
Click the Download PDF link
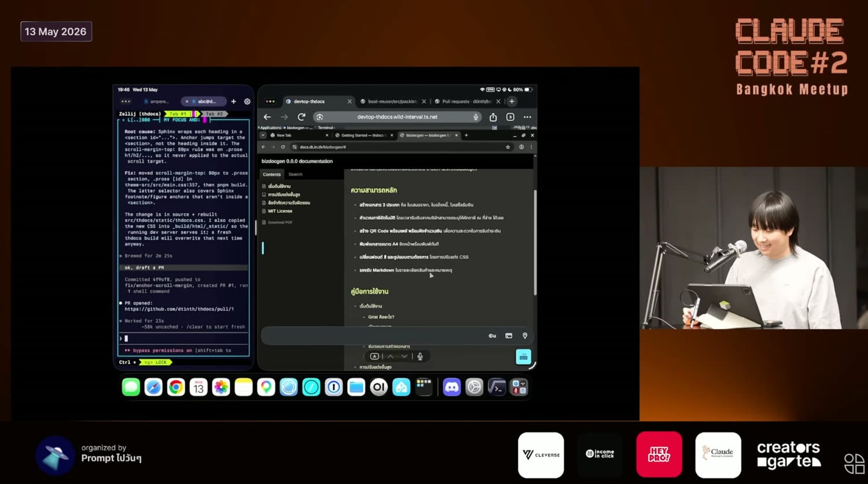click(x=280, y=222)
